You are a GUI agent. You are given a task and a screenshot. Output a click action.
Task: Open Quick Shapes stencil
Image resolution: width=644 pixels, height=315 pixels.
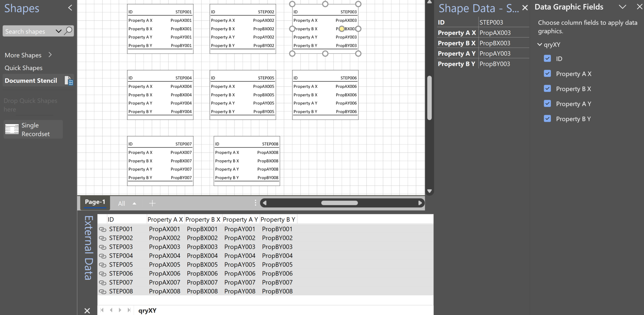coord(24,68)
